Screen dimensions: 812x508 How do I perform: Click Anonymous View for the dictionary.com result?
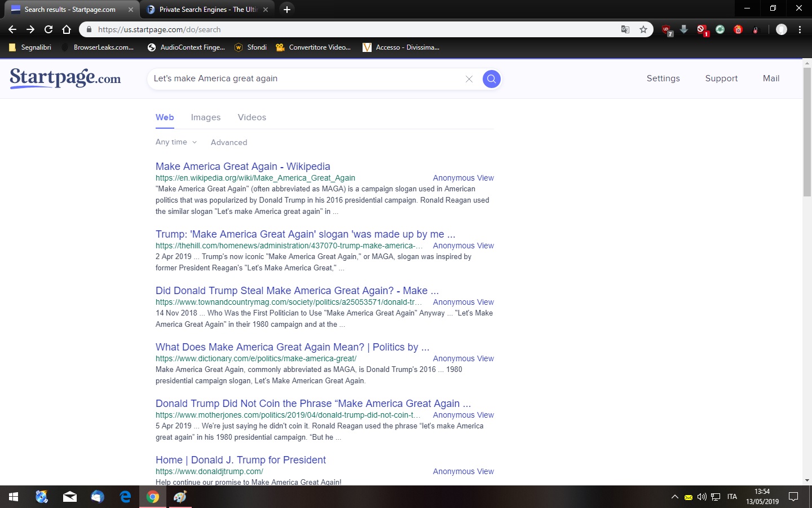click(x=464, y=358)
